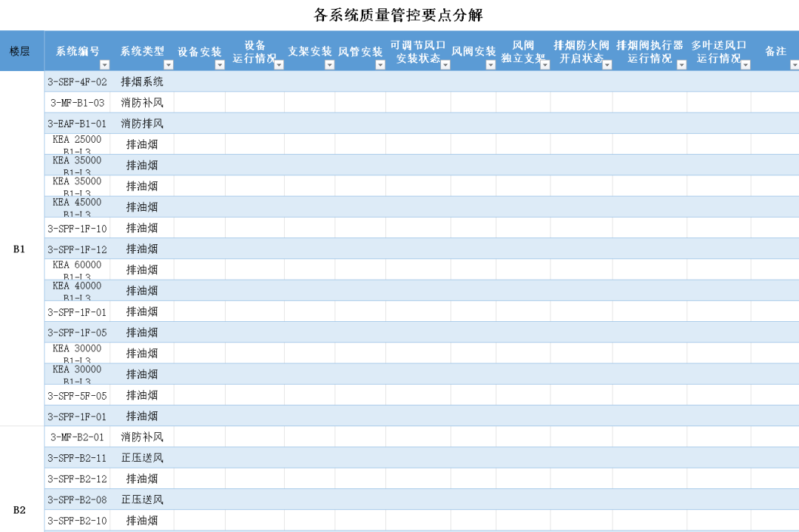
Task: Open the 系统类型 column filter dropdown
Action: tap(168, 65)
